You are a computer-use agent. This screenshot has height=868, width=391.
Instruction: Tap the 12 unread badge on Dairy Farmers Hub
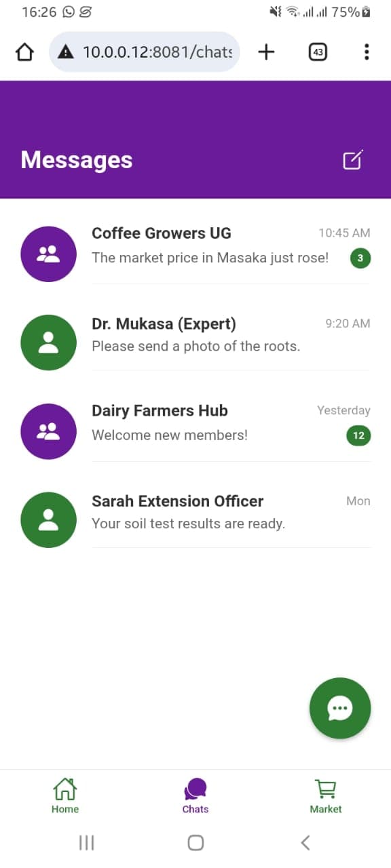point(358,436)
